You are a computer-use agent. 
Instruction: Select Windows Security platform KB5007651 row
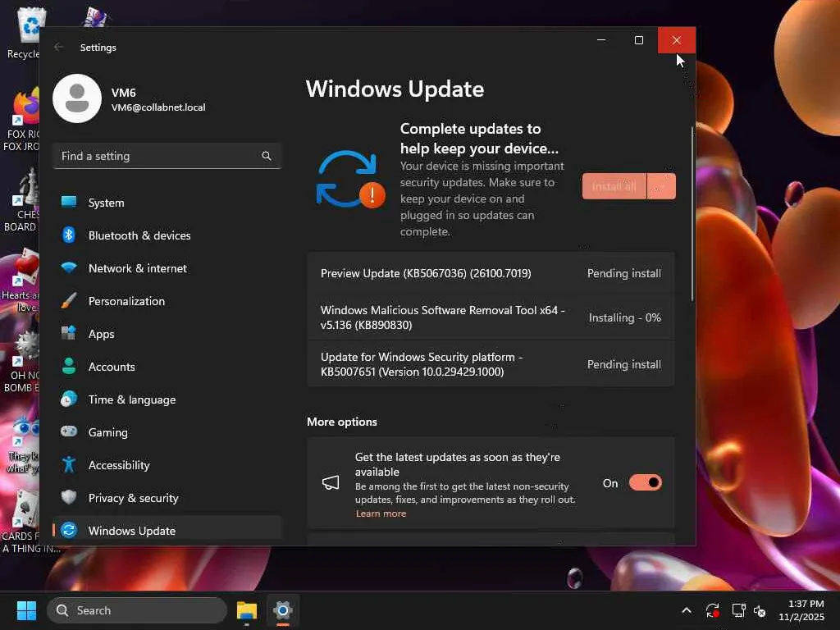(491, 363)
